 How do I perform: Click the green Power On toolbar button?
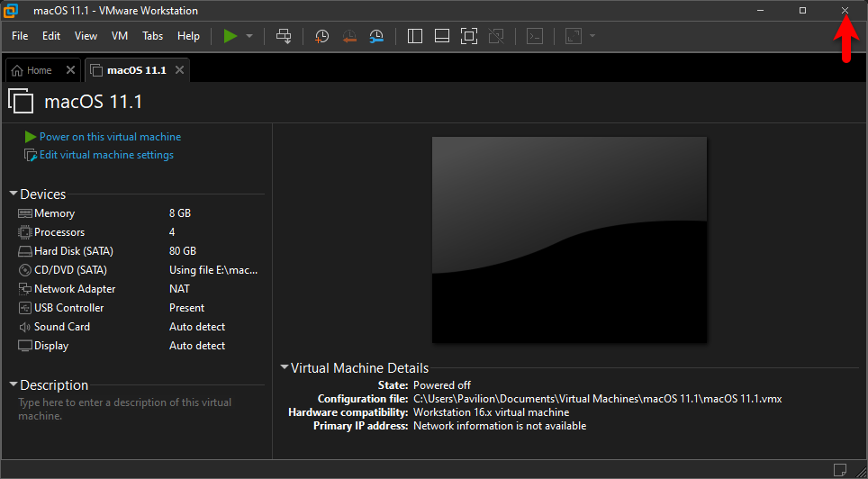coord(231,36)
